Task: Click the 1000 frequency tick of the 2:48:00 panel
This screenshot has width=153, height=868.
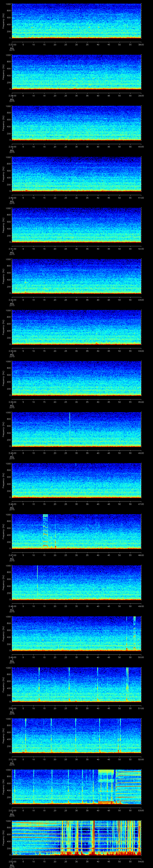Action: (x=8, y=566)
